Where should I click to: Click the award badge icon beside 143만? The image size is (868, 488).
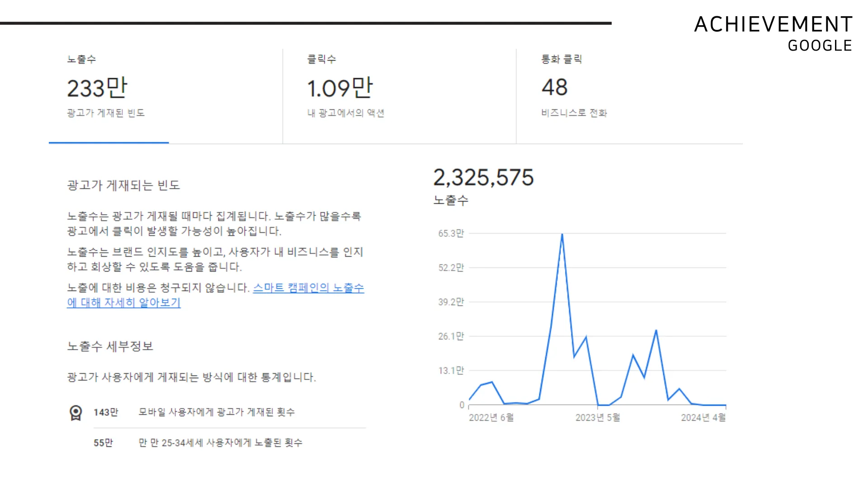(x=75, y=412)
